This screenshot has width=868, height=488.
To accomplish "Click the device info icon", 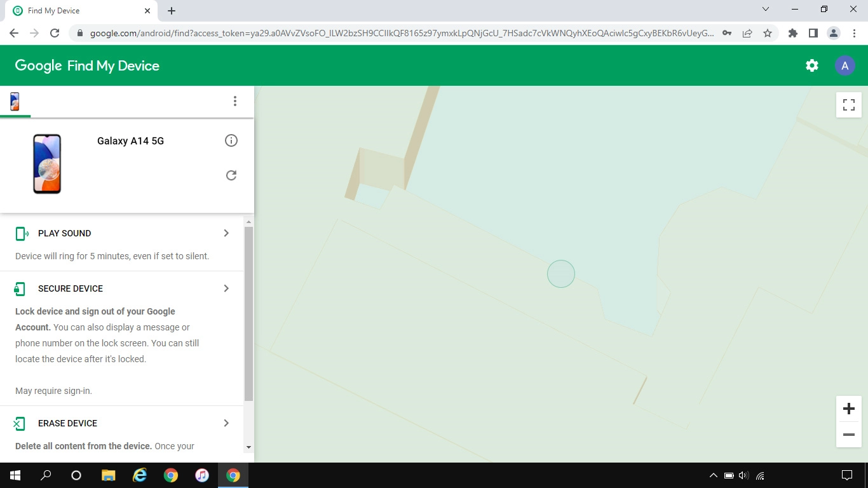I will pyautogui.click(x=231, y=140).
